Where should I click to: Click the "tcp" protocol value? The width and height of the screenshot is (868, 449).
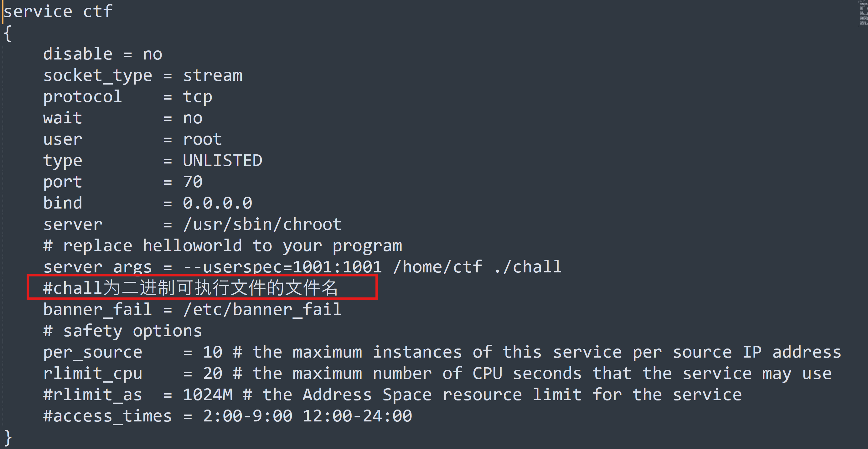click(x=198, y=97)
